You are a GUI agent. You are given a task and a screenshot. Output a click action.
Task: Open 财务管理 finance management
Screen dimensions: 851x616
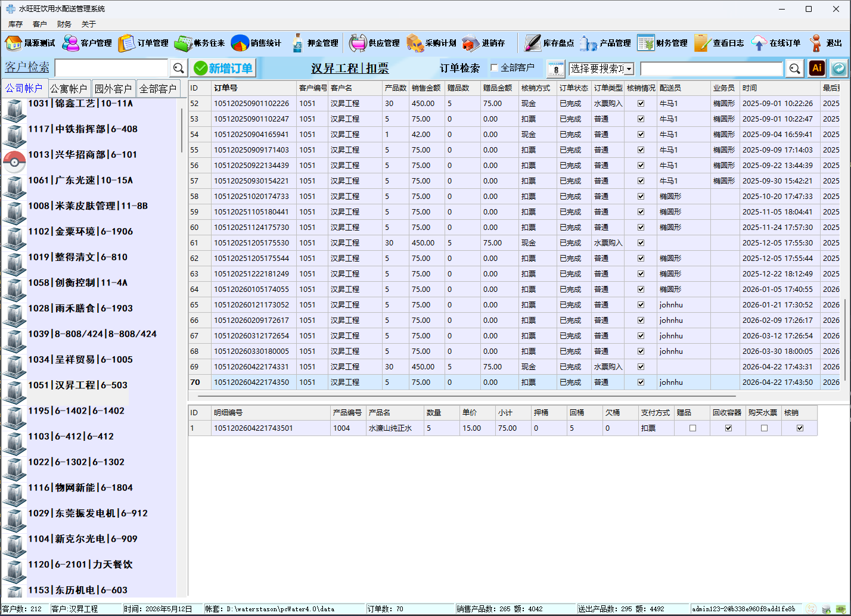pos(662,43)
